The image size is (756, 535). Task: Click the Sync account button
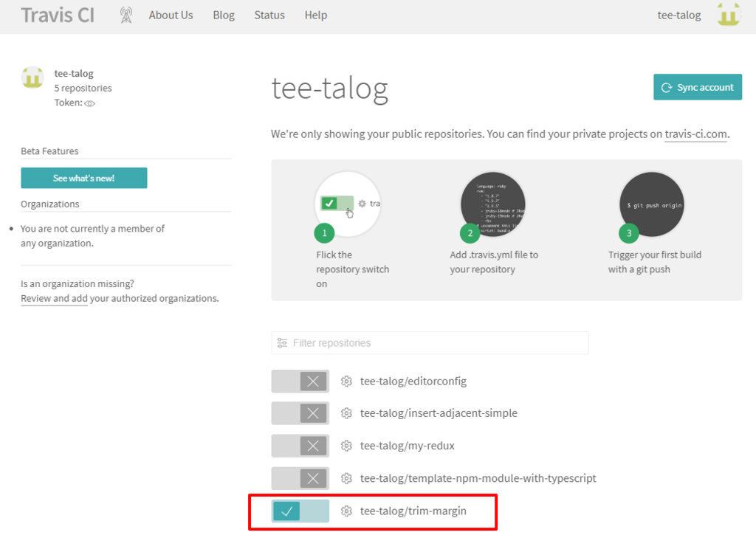[x=697, y=87]
